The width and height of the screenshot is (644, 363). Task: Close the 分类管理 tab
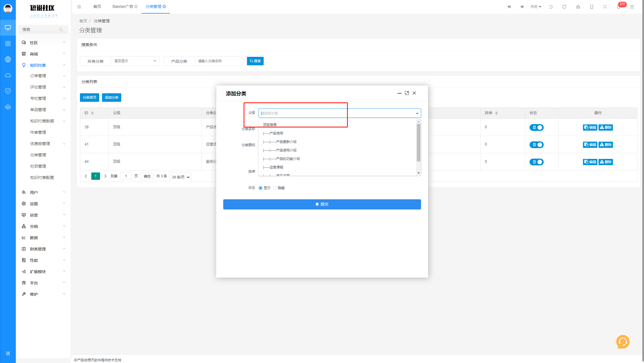164,7
